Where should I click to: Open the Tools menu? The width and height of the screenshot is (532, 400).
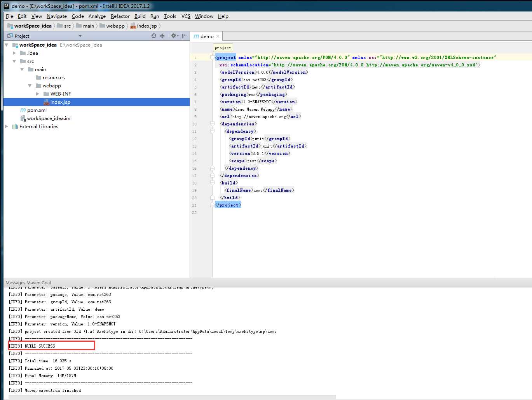(x=170, y=16)
